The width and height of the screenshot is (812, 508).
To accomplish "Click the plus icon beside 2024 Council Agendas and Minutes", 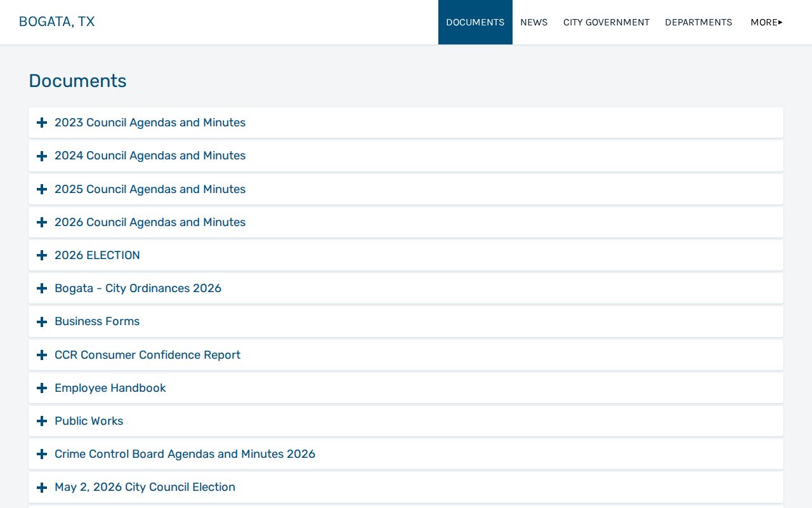I will coord(42,156).
